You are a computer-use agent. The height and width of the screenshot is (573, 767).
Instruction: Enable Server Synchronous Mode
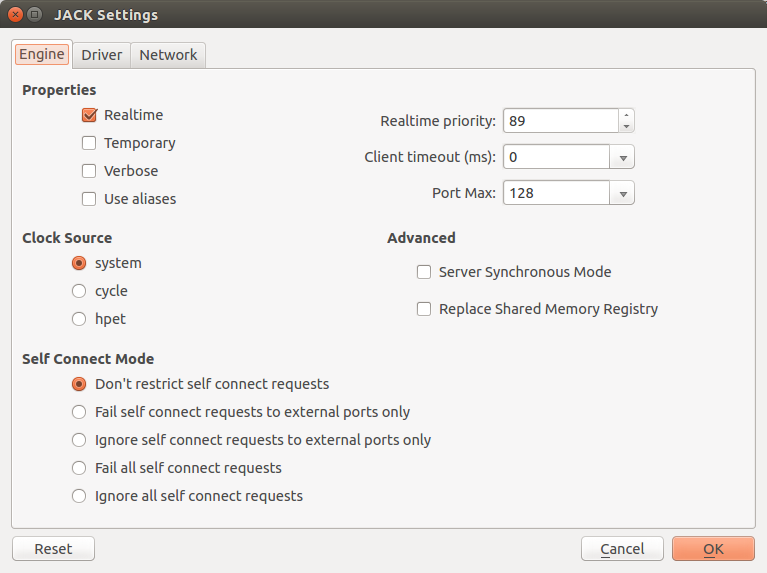[424, 272]
